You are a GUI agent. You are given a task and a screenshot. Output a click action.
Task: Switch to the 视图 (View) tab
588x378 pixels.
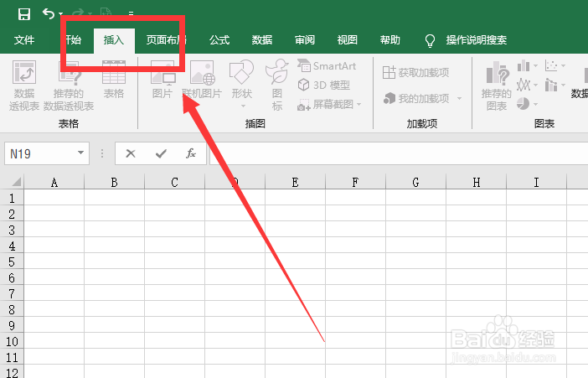click(348, 39)
